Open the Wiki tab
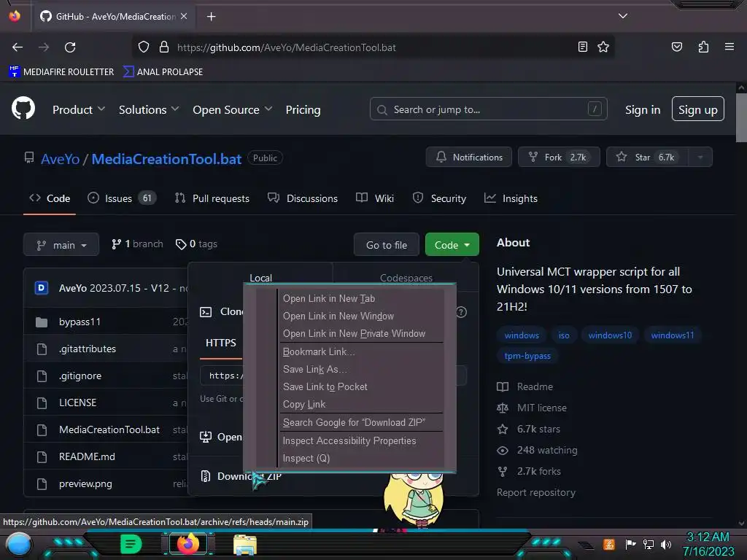Screen dimensions: 747x560 [375, 198]
